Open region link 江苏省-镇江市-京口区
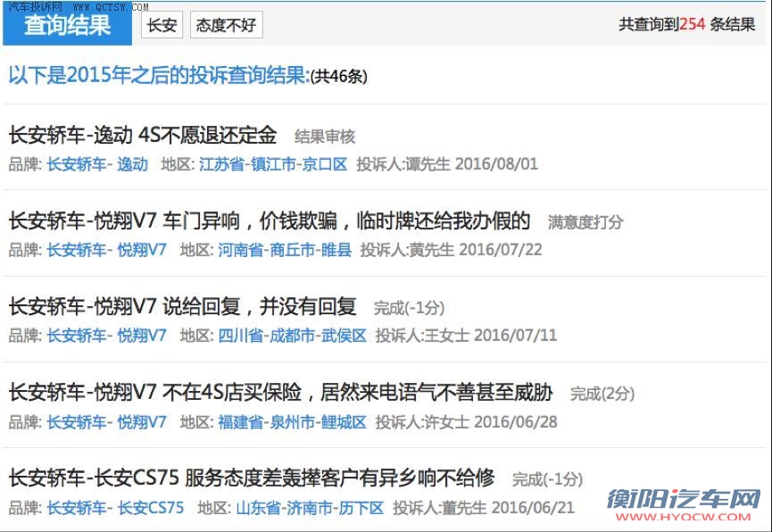 (273, 164)
